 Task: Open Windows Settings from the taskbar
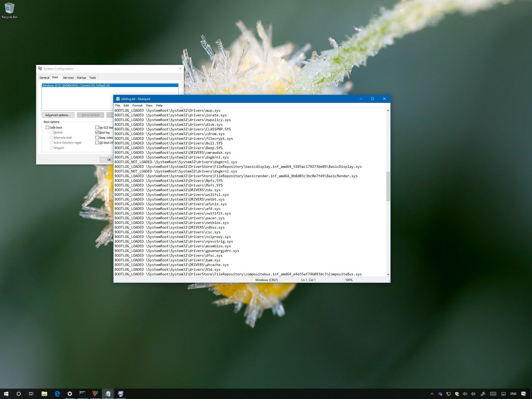click(70, 394)
